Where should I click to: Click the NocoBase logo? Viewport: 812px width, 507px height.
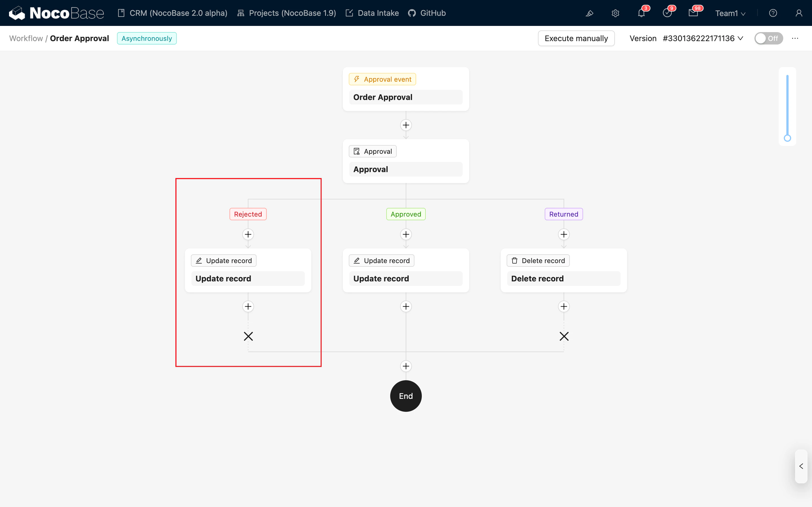click(x=56, y=13)
